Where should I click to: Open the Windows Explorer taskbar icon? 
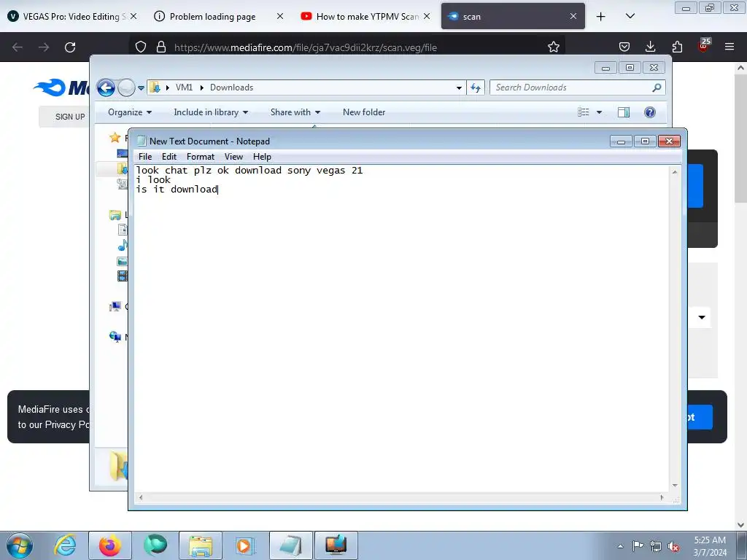point(201,545)
